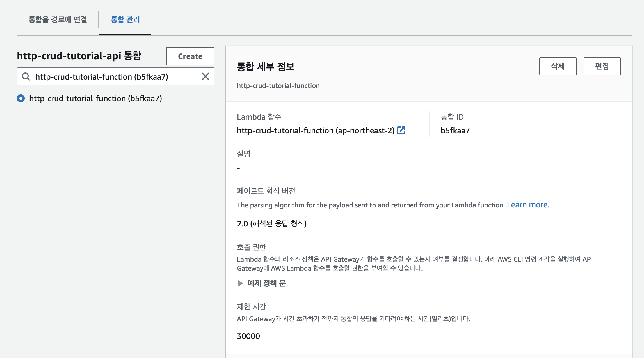Click the 편집 (Edit) button
This screenshot has width=644, height=358.
[602, 66]
